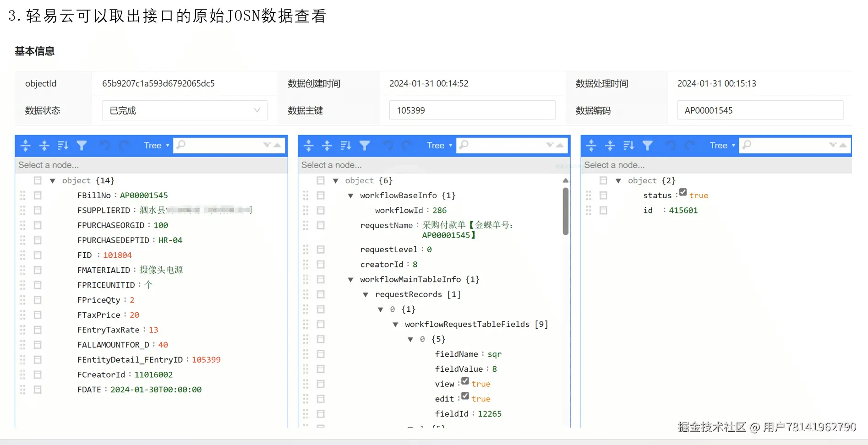Open the sort tool in the middle JSON panel

click(346, 146)
